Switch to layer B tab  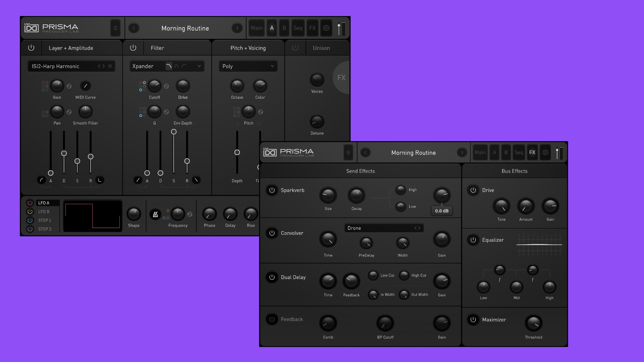point(284,28)
